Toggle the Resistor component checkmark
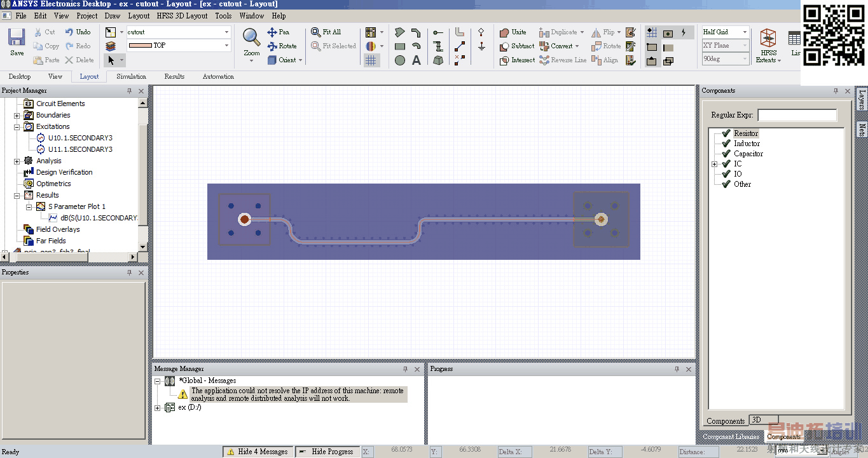This screenshot has width=868, height=458. pyautogui.click(x=726, y=133)
